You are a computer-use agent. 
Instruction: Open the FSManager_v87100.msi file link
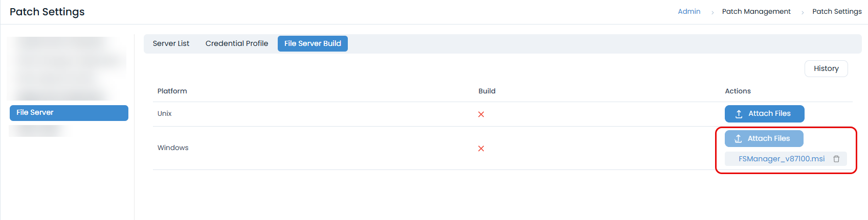point(782,159)
